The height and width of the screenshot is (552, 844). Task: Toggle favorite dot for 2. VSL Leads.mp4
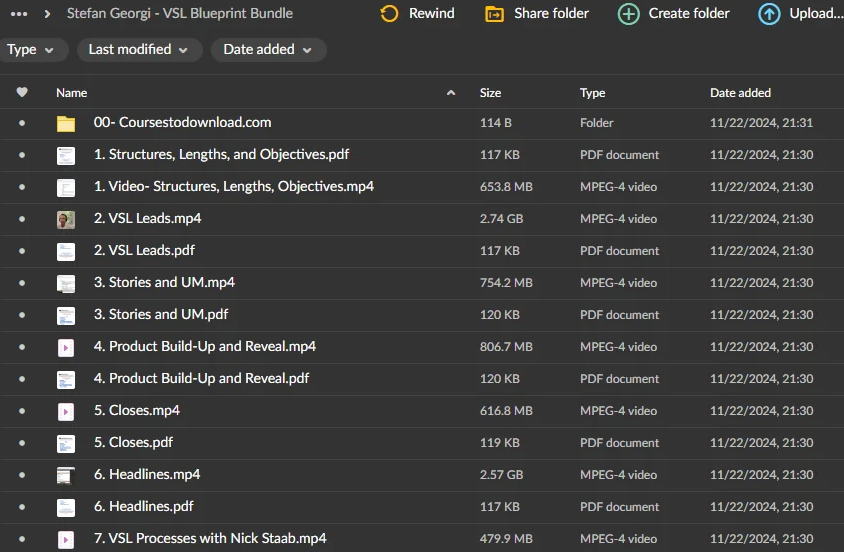pos(22,219)
